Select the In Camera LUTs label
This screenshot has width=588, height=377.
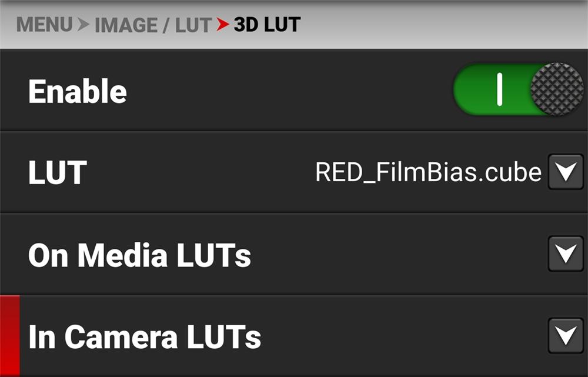click(x=145, y=337)
